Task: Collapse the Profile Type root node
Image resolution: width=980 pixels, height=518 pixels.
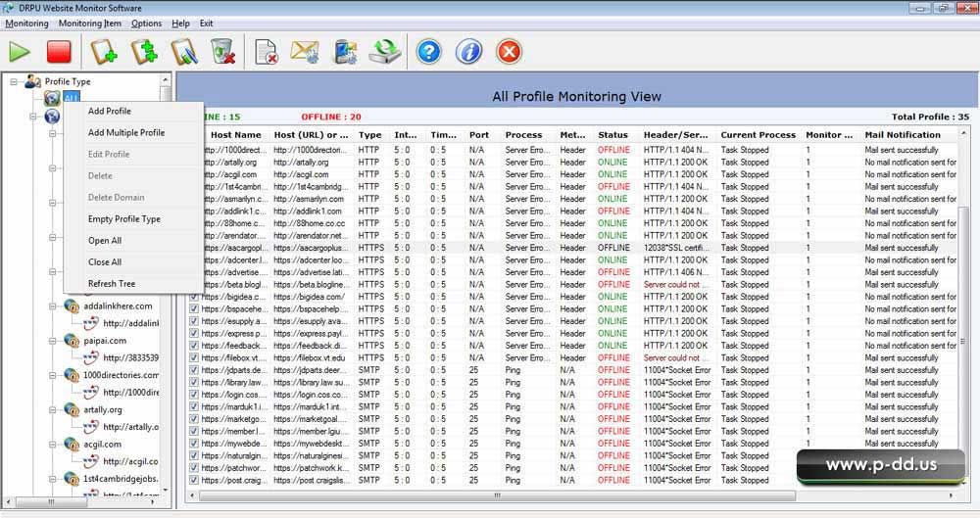Action: point(14,81)
